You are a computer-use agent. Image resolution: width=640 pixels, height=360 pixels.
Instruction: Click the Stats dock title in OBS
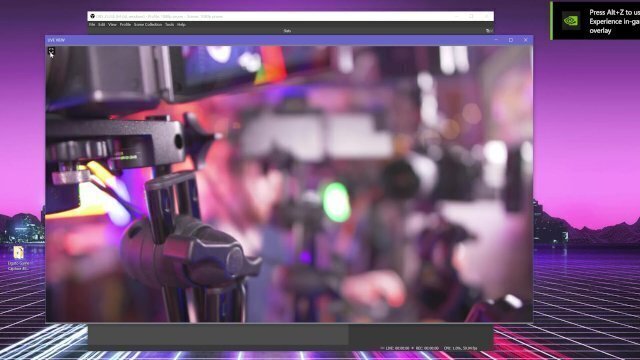287,31
